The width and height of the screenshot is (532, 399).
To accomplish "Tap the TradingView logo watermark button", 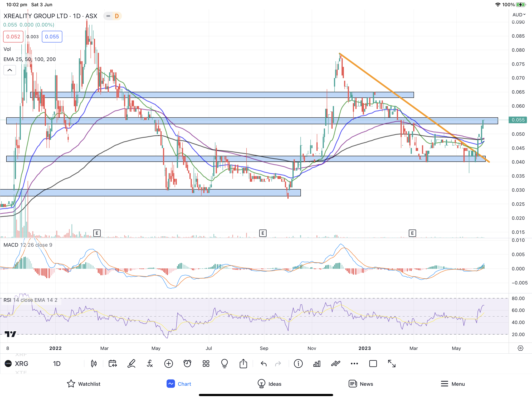I will pyautogui.click(x=10, y=334).
